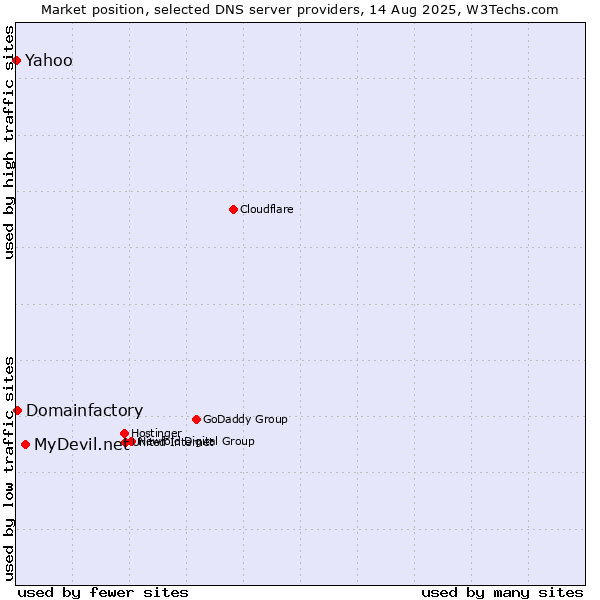The image size is (600, 600).
Task: Select the Domainfactory label
Action: tap(85, 410)
